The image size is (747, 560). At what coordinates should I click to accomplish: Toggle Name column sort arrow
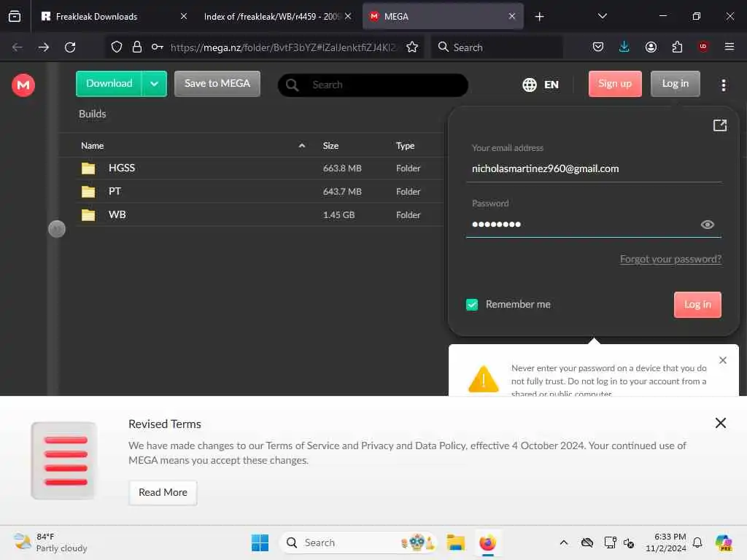click(x=301, y=146)
